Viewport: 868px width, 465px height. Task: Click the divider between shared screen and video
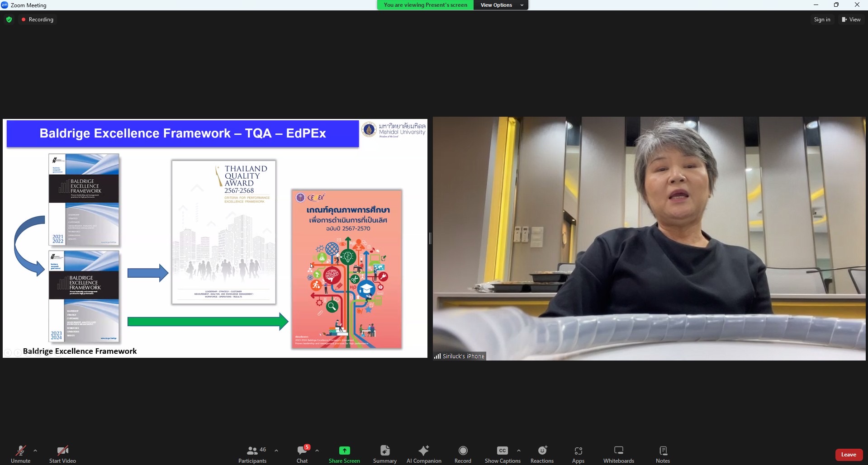[430, 238]
